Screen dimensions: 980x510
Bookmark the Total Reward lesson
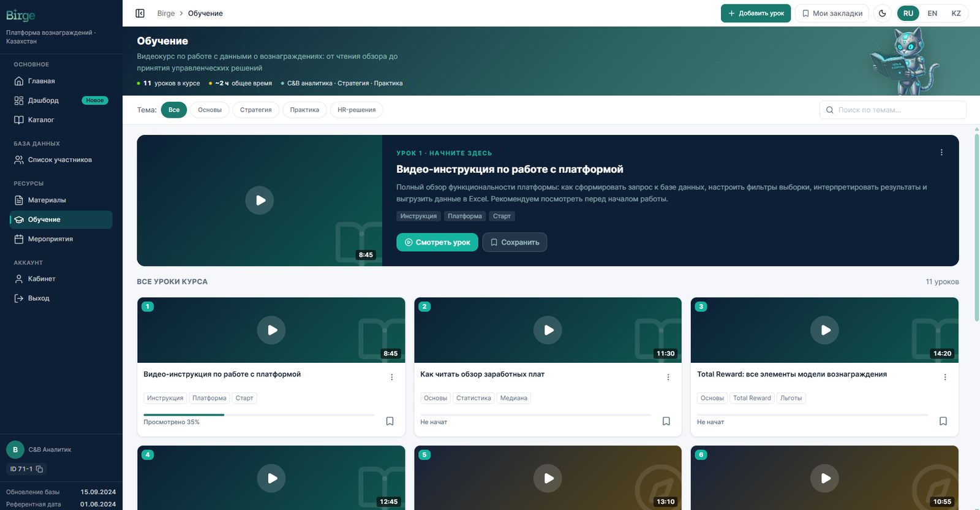tap(943, 421)
